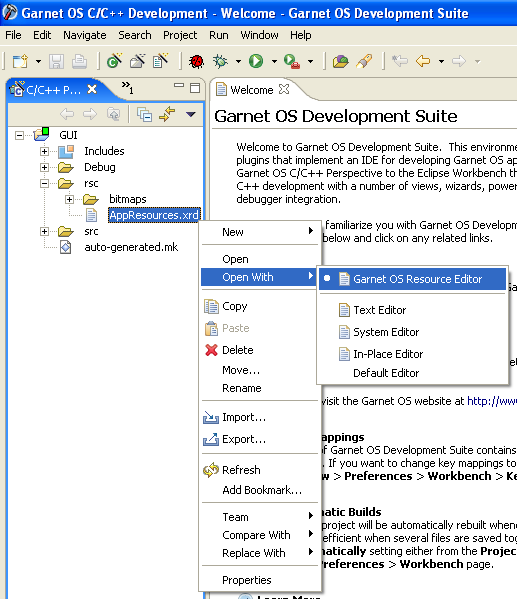
Task: Open the Back history dropdown arrow
Action: pos(441,61)
